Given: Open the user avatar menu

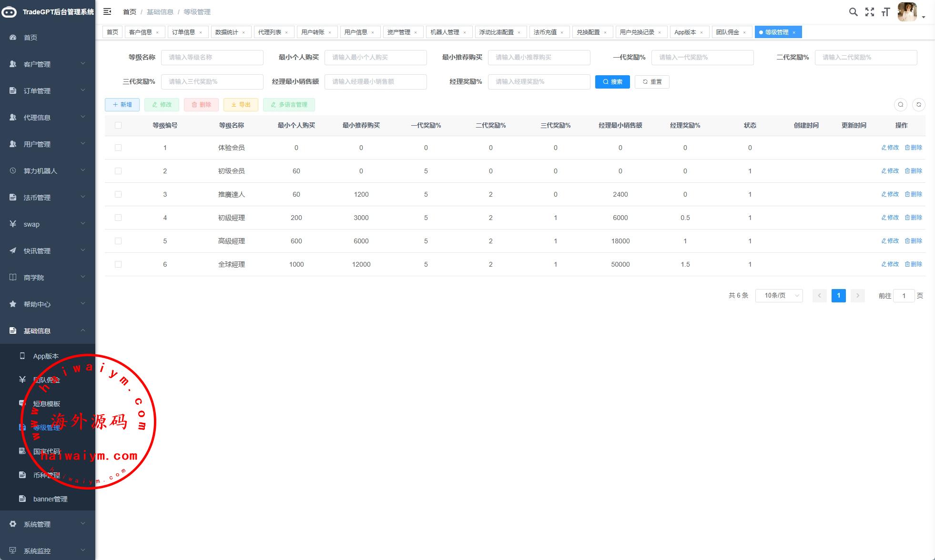Looking at the screenshot, I should (x=907, y=12).
